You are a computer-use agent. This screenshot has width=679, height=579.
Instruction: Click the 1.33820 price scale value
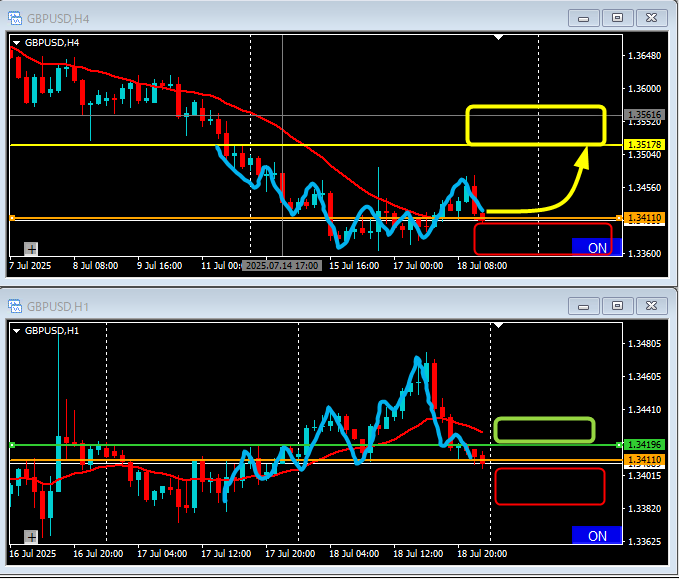point(644,508)
